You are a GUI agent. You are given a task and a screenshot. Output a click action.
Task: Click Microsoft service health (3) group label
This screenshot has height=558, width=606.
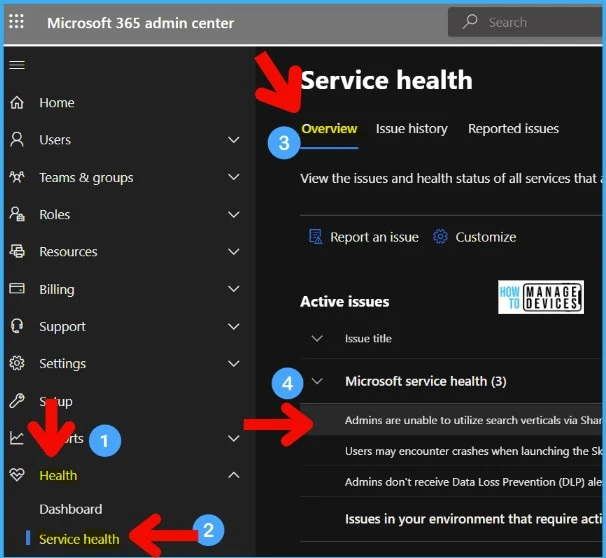click(426, 381)
